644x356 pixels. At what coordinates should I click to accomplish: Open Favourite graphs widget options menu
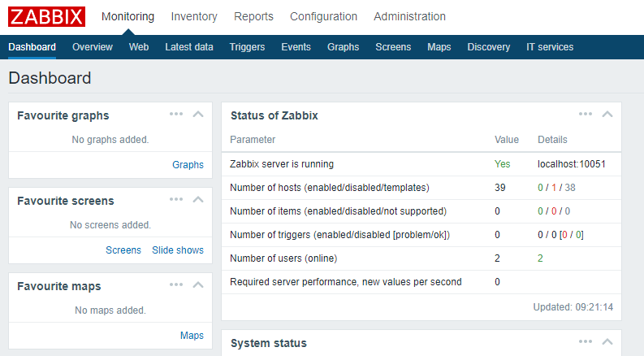tap(176, 114)
